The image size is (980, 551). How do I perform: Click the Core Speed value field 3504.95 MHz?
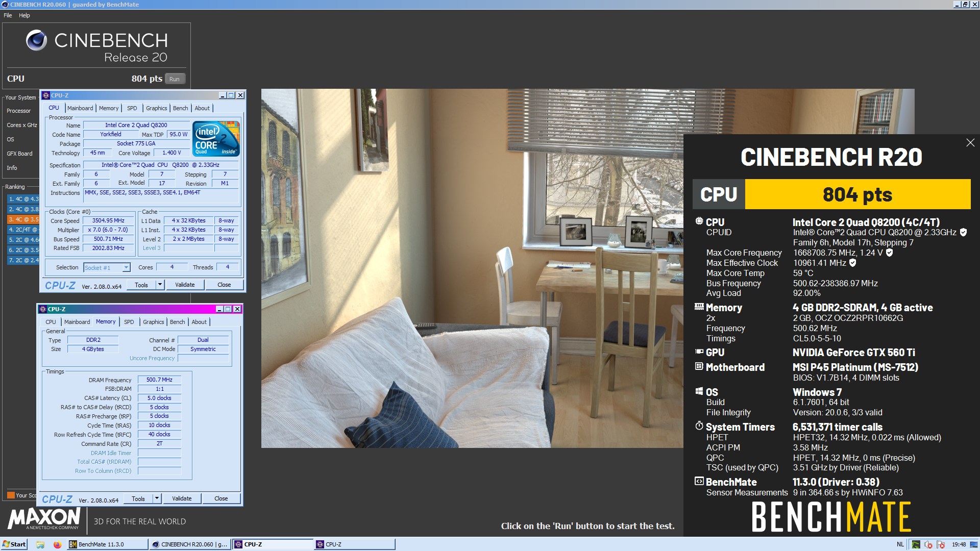(x=108, y=220)
